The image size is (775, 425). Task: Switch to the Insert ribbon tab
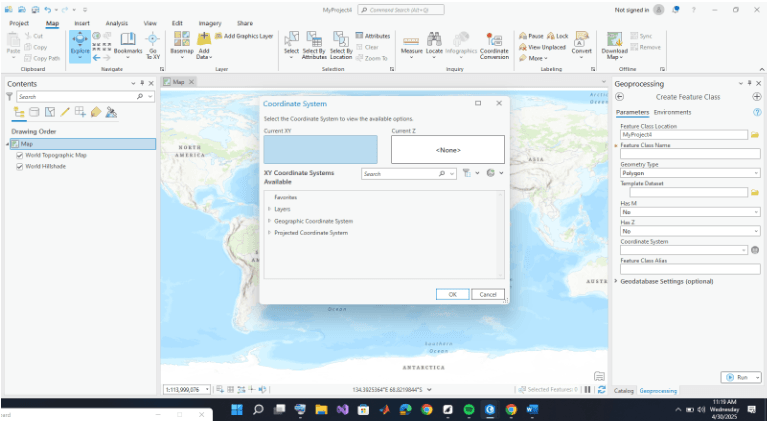81,22
